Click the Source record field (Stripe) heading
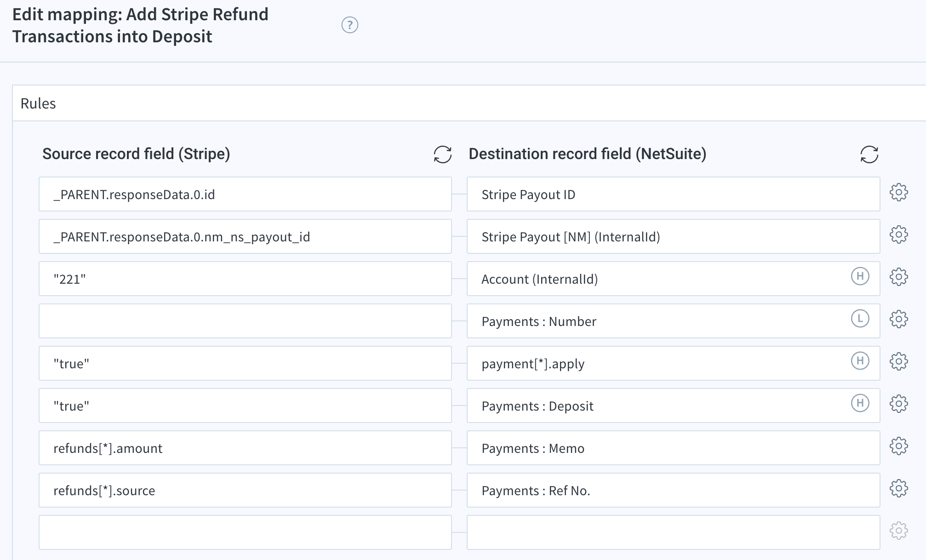The height and width of the screenshot is (560, 926). tap(136, 154)
